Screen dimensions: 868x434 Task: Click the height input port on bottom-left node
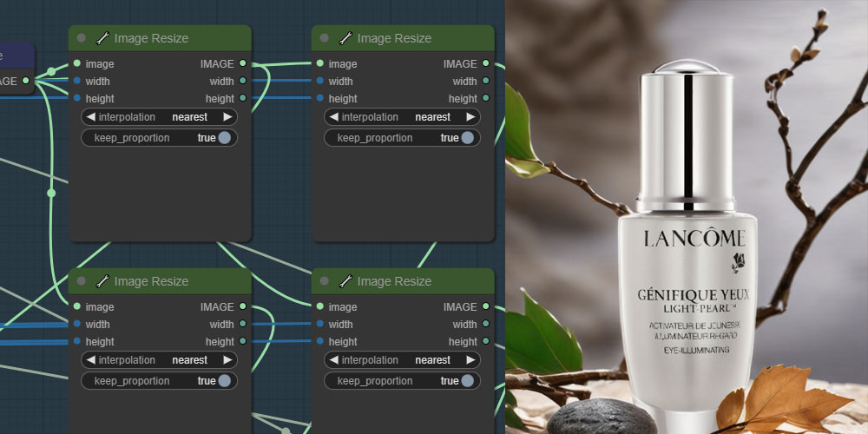pyautogui.click(x=77, y=341)
